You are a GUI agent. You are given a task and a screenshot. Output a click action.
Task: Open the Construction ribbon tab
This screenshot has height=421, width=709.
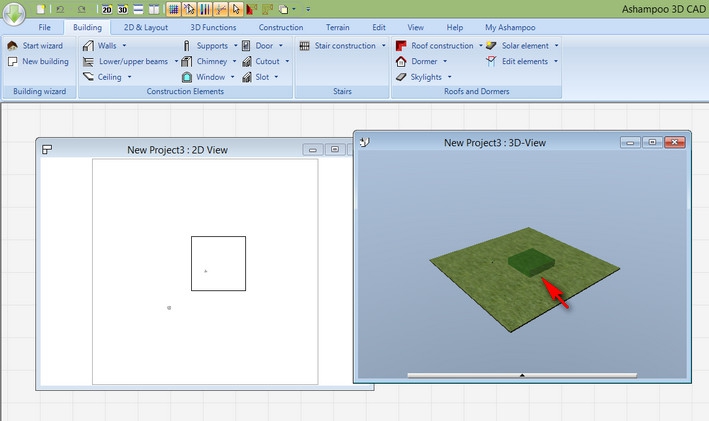(281, 27)
